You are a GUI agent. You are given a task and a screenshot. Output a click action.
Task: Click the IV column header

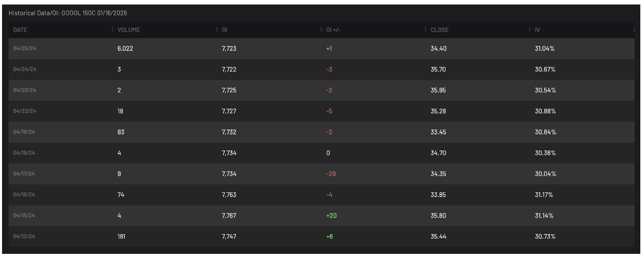click(x=538, y=30)
